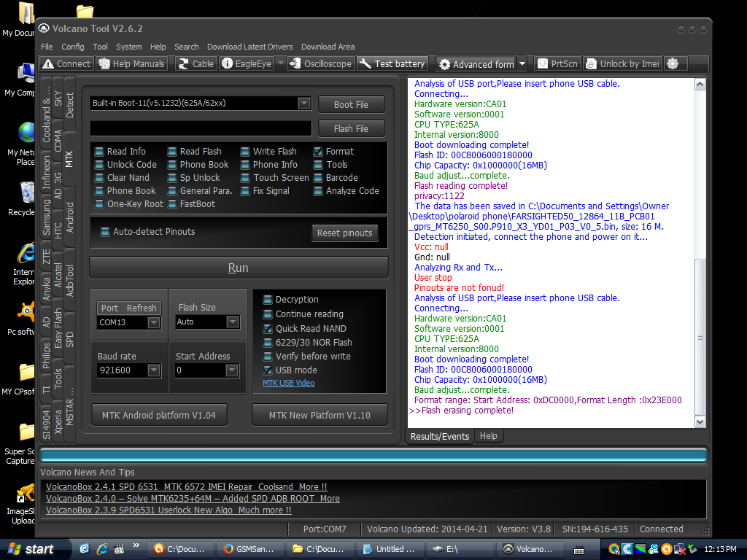The image size is (747, 560).
Task: Enable the Decryption checkbox
Action: click(x=268, y=300)
